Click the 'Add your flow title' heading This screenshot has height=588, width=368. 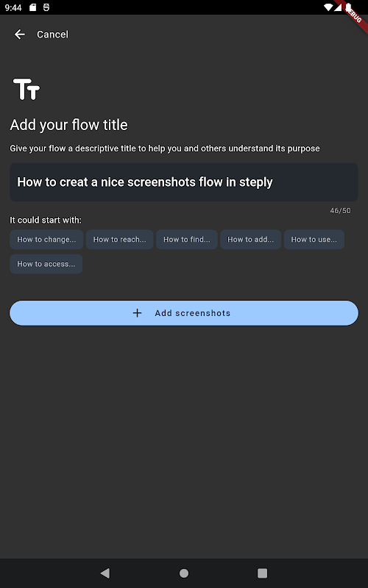(x=68, y=125)
